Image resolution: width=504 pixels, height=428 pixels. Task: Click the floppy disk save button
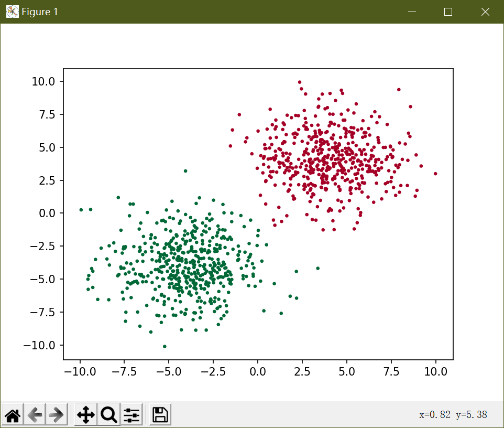point(159,414)
